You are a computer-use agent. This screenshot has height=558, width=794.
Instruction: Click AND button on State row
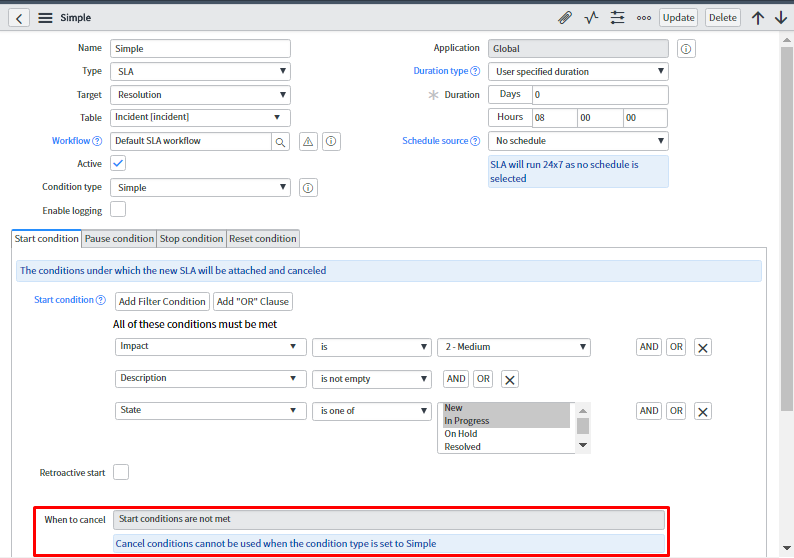(649, 411)
